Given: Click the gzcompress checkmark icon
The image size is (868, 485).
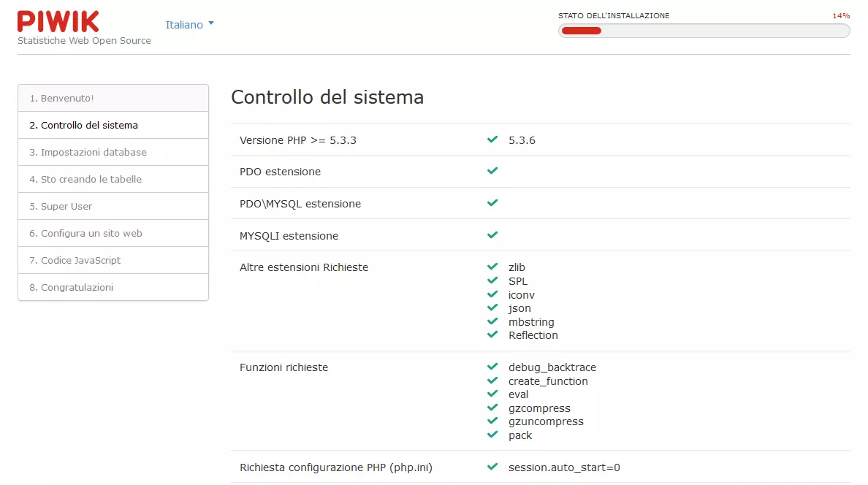Looking at the screenshot, I should point(492,408).
